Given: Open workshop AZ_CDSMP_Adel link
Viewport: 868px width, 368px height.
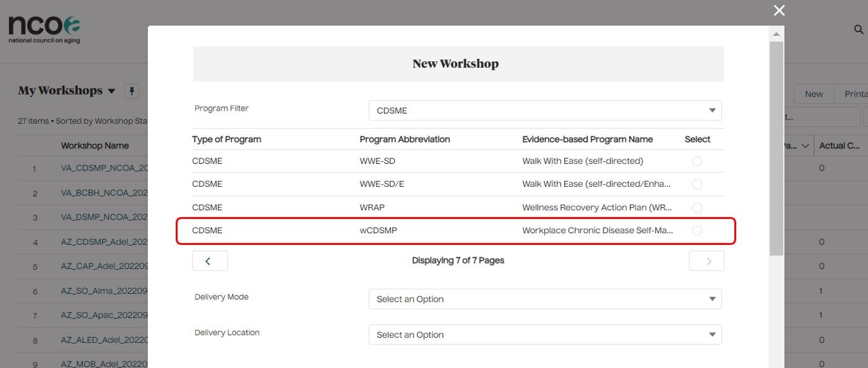Looking at the screenshot, I should (104, 242).
